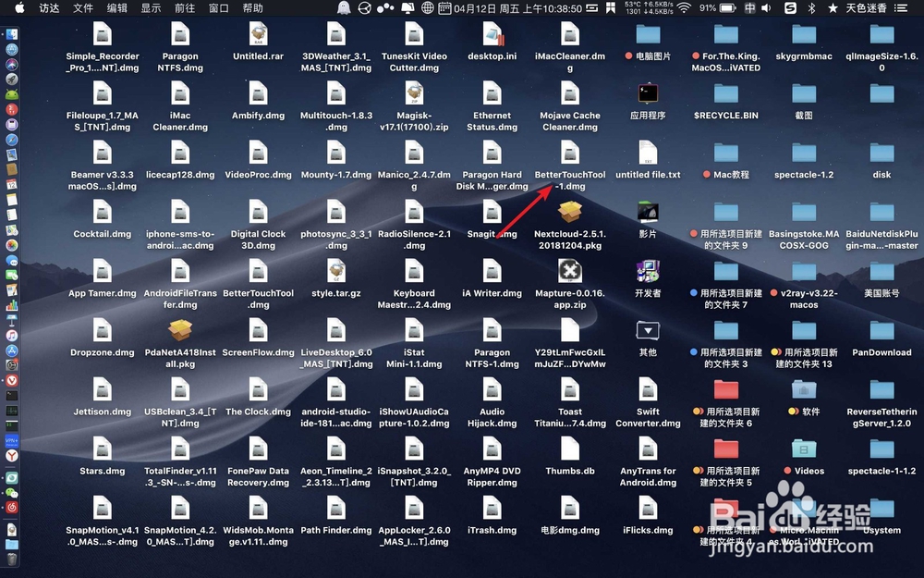Select the 影片 folder icon
The width and height of the screenshot is (924, 578).
click(648, 212)
